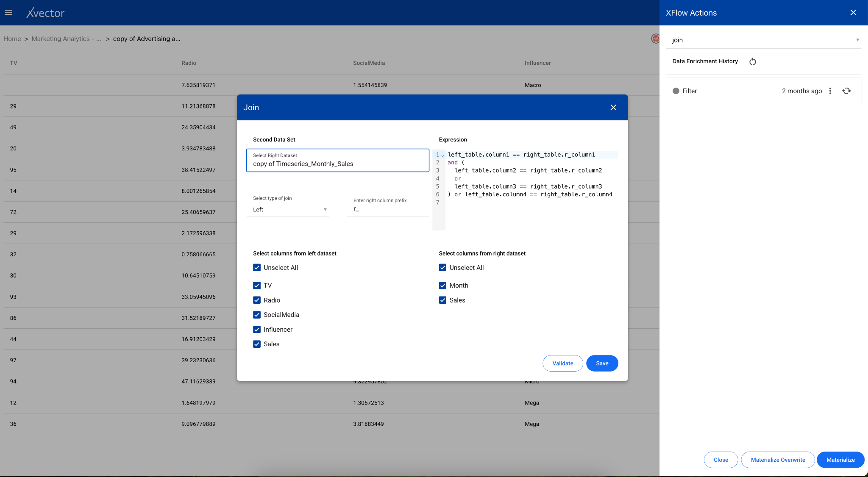Viewport: 868px width, 477px height.
Task: Open the Filter step options menu
Action: pos(830,91)
